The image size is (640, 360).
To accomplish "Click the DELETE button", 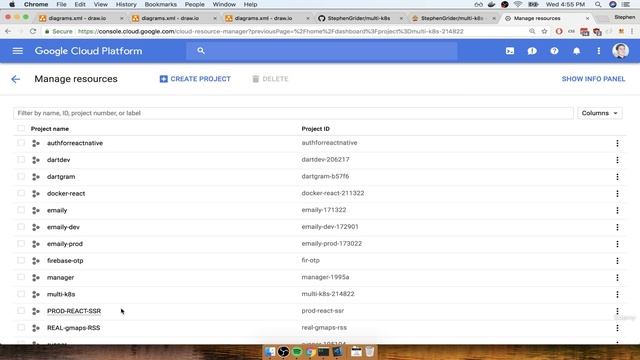I will click(270, 79).
